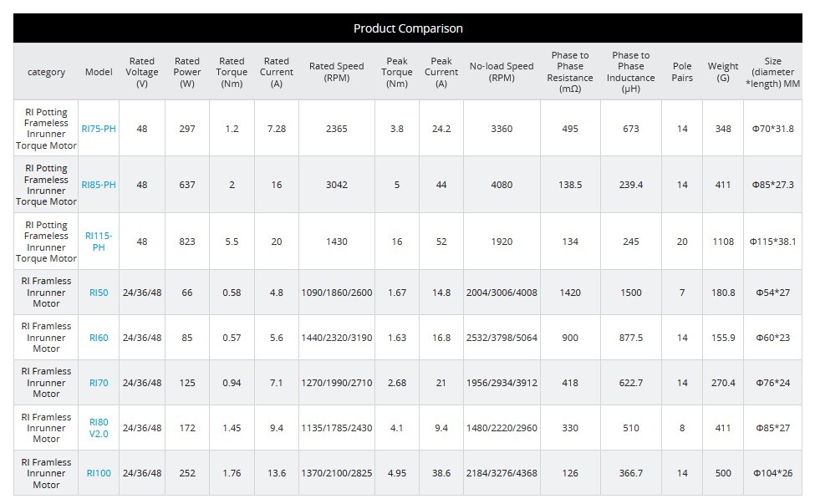Open the RI75-PH model link
The image size is (815, 504).
tap(99, 129)
